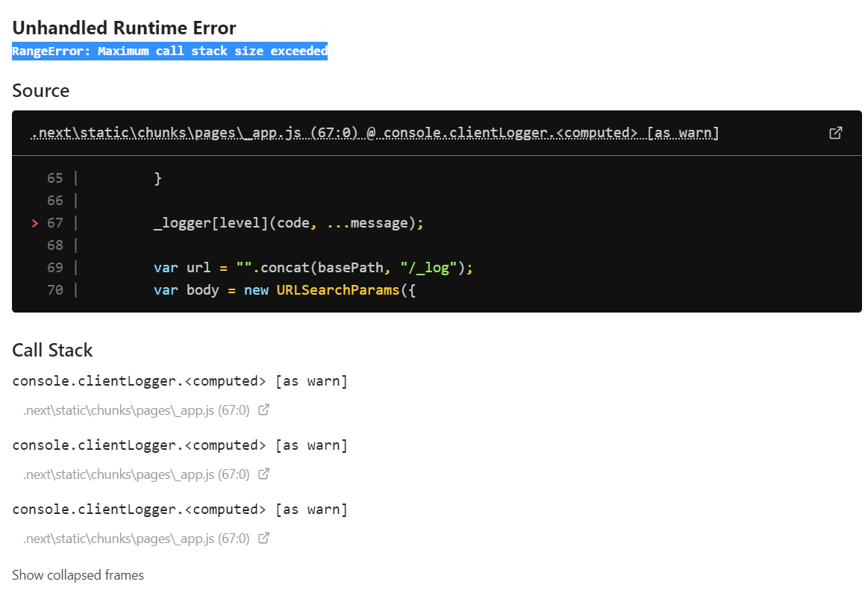Select the first console.clientLogger stack frame
This screenshot has width=868, height=599.
(x=179, y=380)
